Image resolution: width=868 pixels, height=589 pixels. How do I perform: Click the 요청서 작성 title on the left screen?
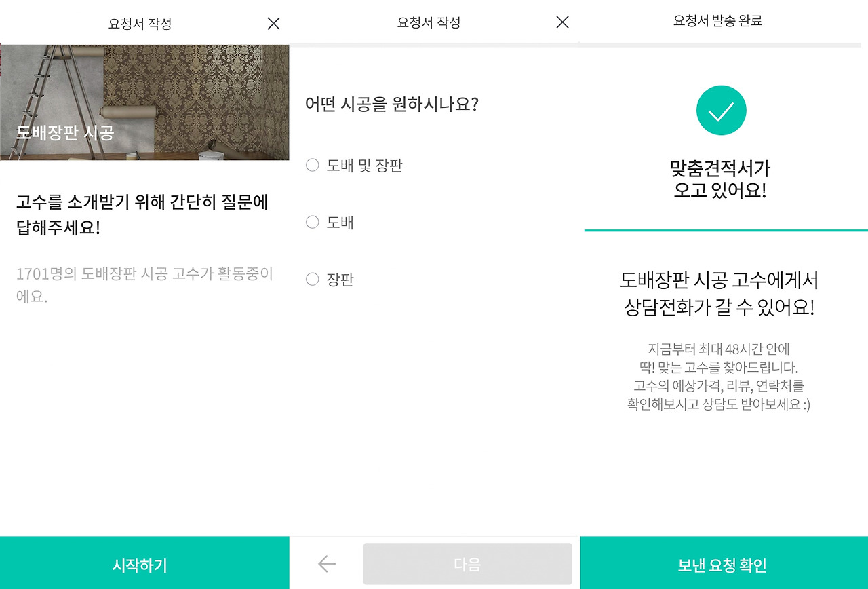pyautogui.click(x=139, y=22)
